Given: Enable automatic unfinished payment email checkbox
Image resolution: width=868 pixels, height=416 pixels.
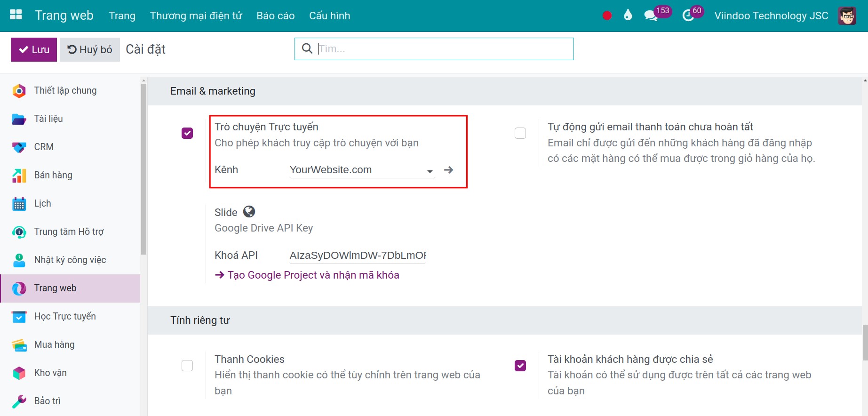Looking at the screenshot, I should tap(520, 133).
